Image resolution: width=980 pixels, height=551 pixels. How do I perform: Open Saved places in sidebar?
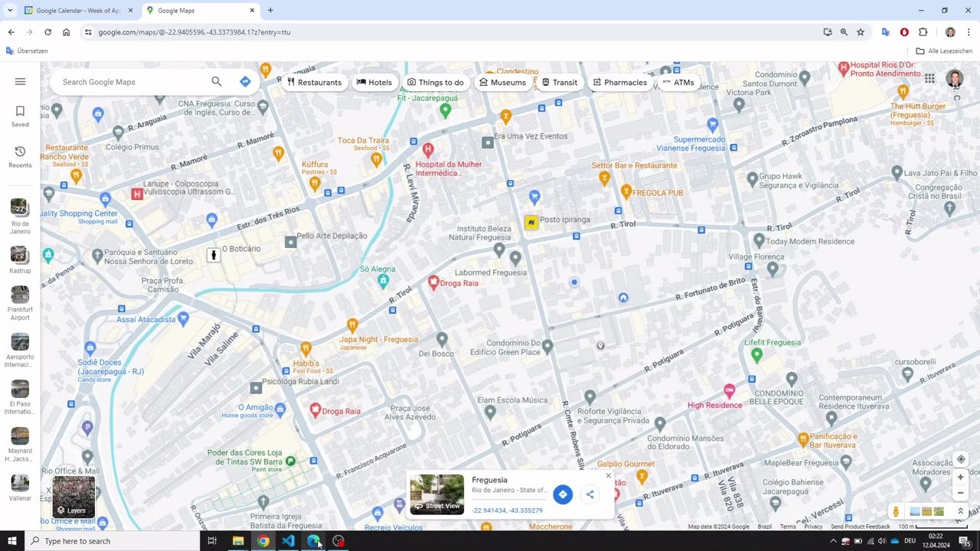(20, 116)
